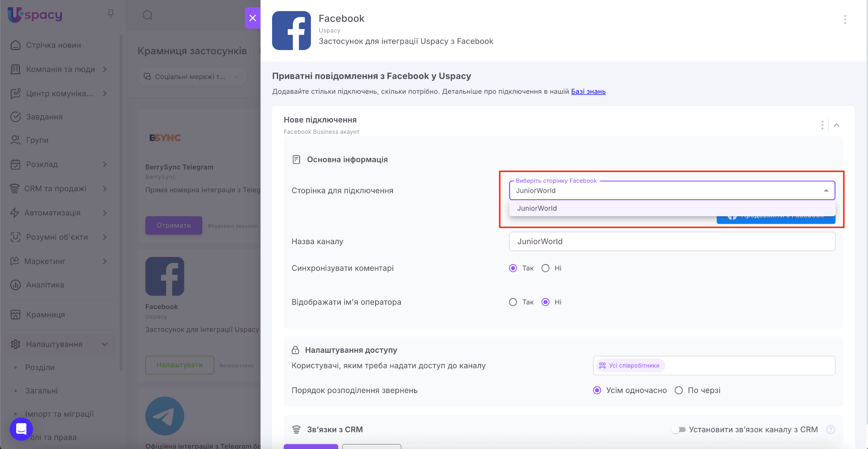Choose JuniorWorld from the dropdown list
This screenshot has height=449, width=868.
pyautogui.click(x=537, y=208)
